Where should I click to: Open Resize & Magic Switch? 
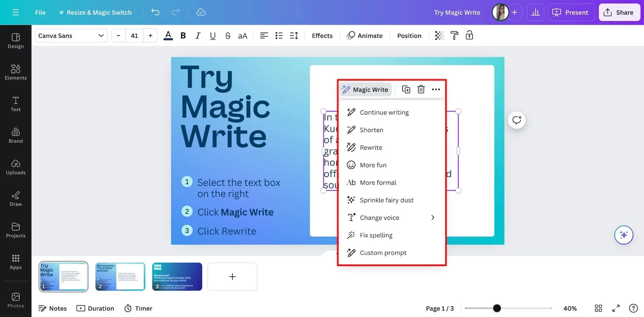[x=95, y=12]
